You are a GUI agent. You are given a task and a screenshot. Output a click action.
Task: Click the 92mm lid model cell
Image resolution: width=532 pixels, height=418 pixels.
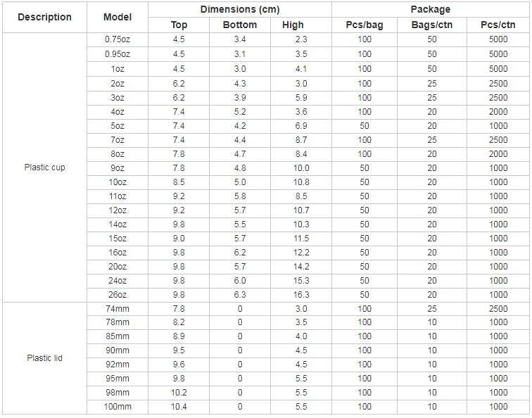point(118,365)
